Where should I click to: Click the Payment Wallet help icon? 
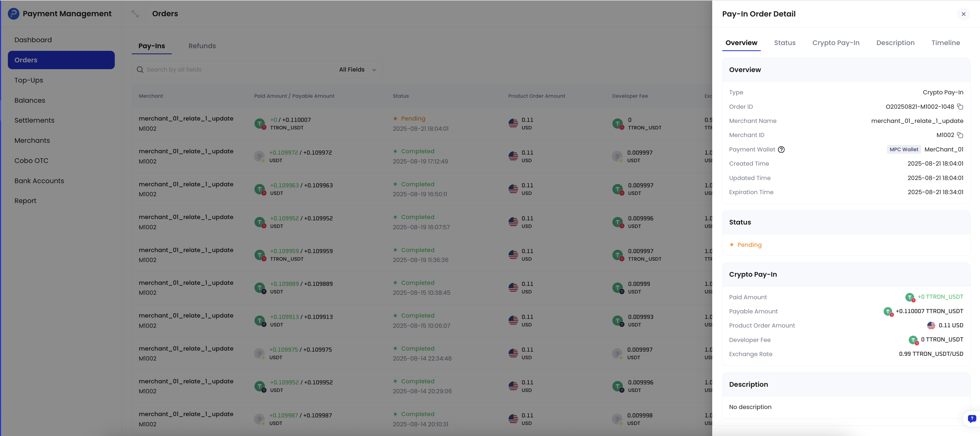coord(781,150)
